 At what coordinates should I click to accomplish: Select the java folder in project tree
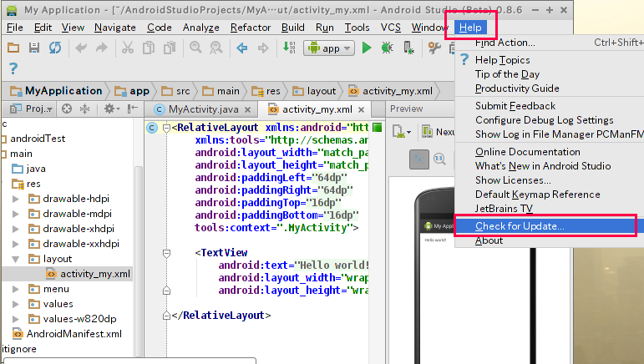[28, 169]
